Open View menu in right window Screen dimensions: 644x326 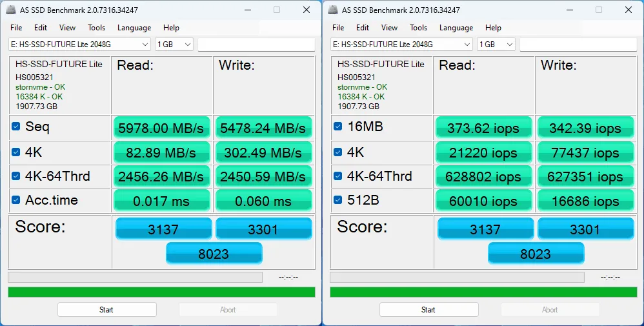[x=389, y=28]
